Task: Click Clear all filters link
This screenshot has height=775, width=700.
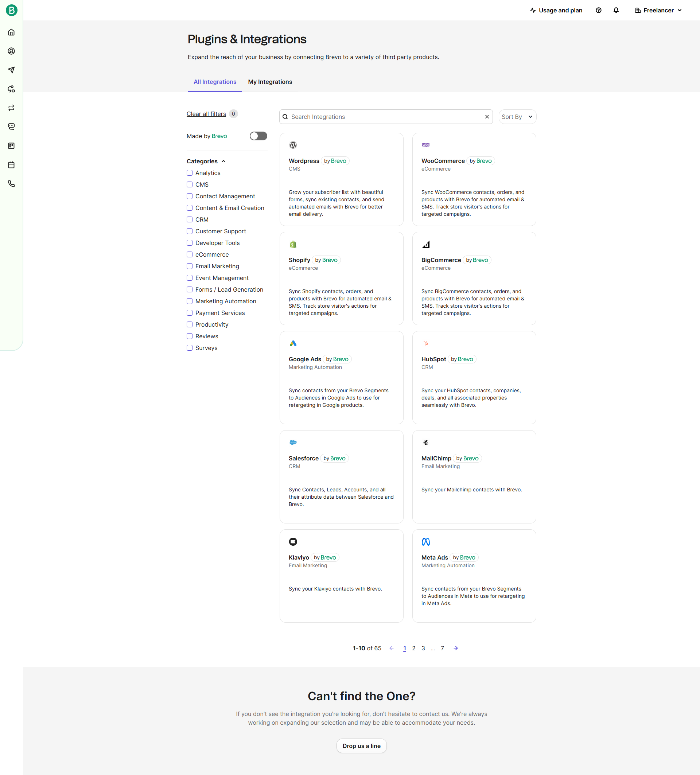Action: tap(206, 114)
